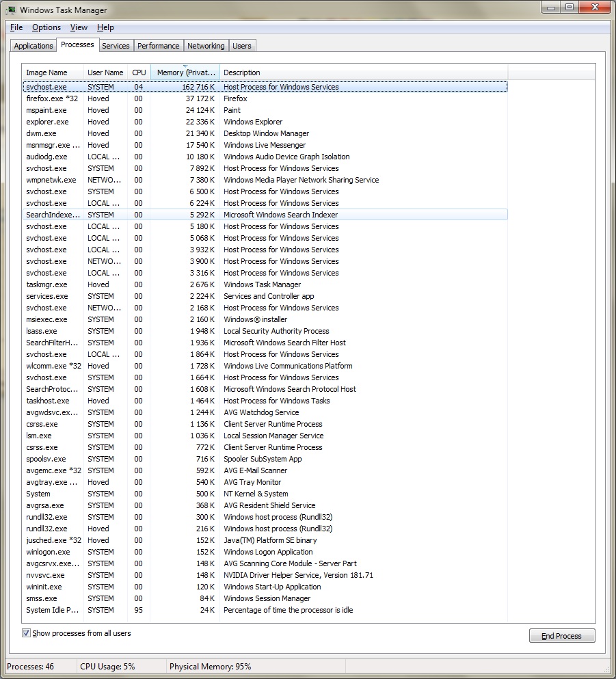Viewport: 616px width, 679px height.
Task: Switch to the Users tab
Action: point(241,46)
